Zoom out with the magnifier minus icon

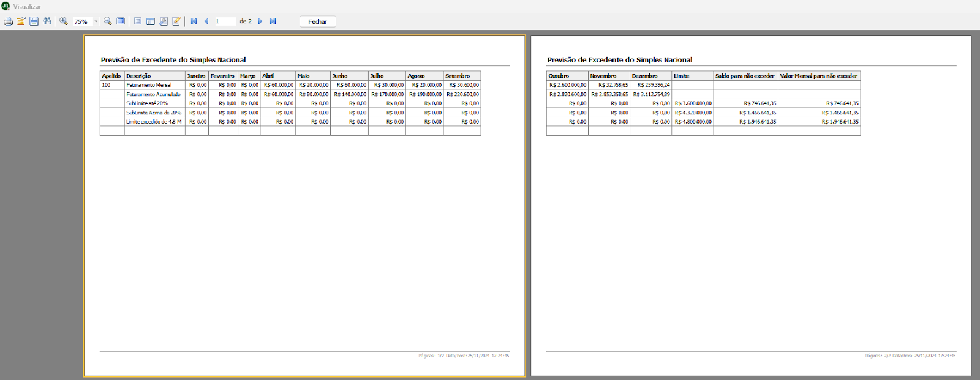click(x=108, y=21)
